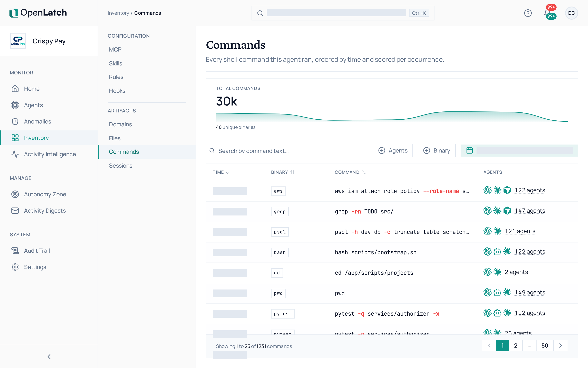The width and height of the screenshot is (588, 368).
Task: Open the Audit Trail
Action: point(37,250)
